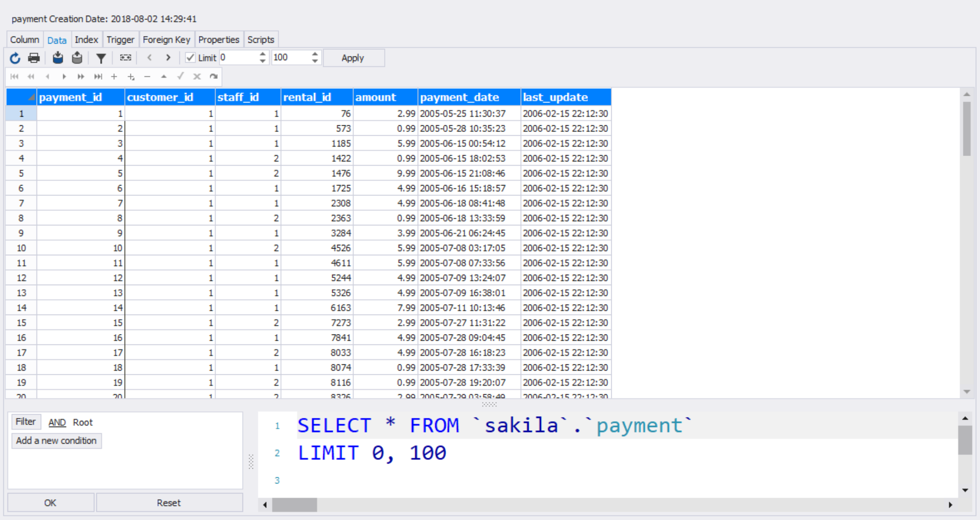Click the select-all corner cell
This screenshot has height=520, width=980.
click(x=21, y=97)
